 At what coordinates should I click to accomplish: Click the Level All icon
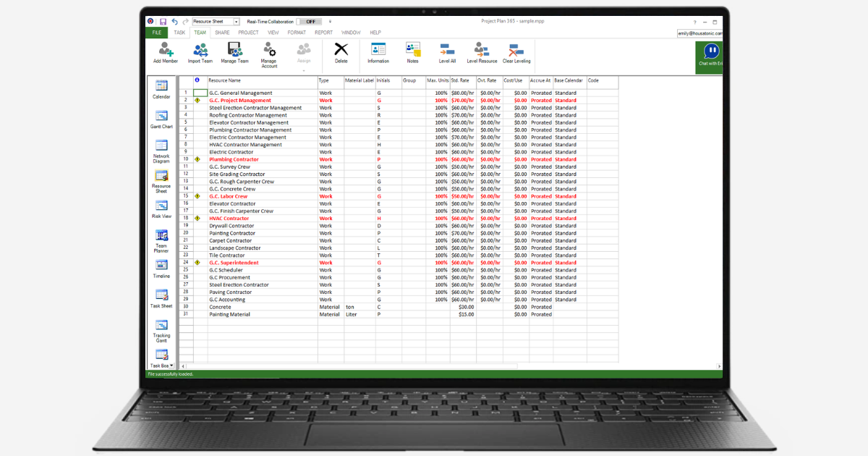(447, 49)
